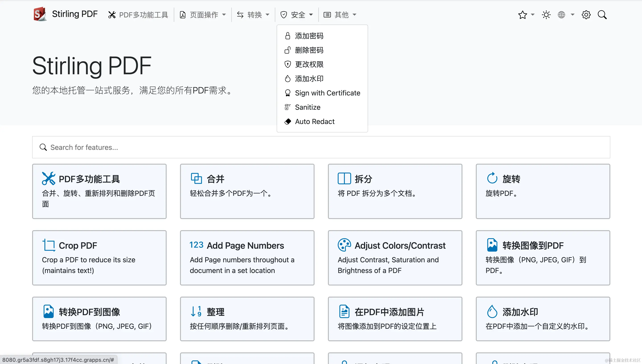Select 添加密码 from the menu

[x=322, y=36]
